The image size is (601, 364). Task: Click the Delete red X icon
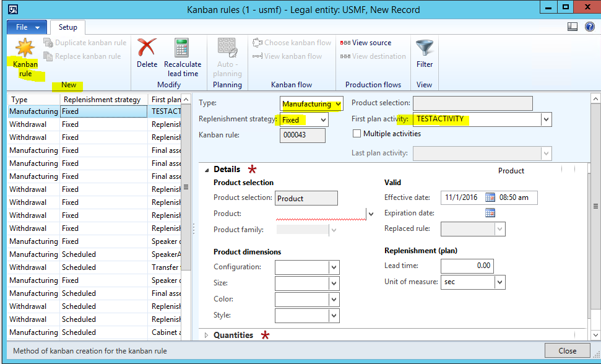pyautogui.click(x=147, y=48)
